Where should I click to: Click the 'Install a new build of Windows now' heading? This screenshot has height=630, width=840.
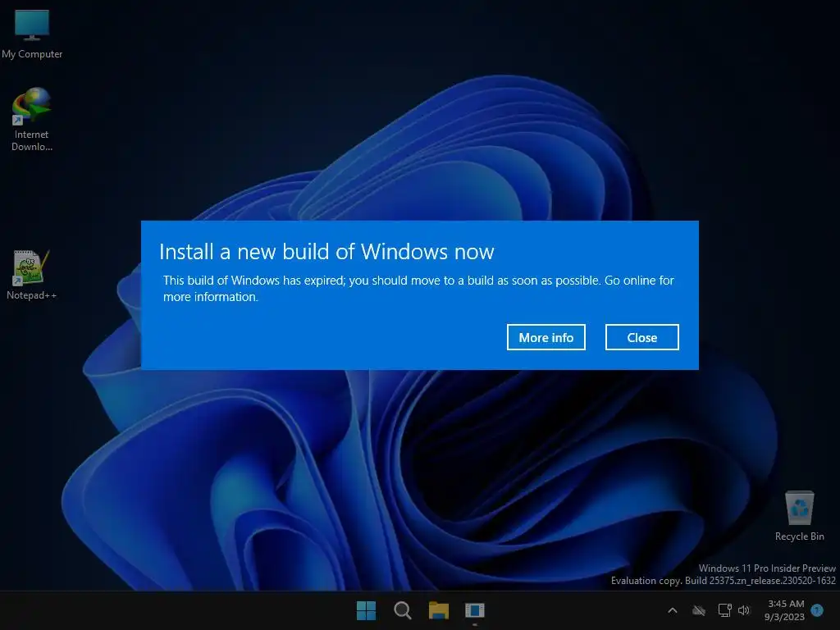[326, 252]
